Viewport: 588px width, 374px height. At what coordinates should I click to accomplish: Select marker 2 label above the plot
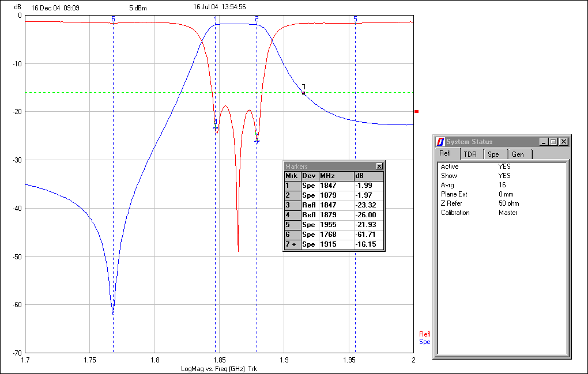pos(257,19)
